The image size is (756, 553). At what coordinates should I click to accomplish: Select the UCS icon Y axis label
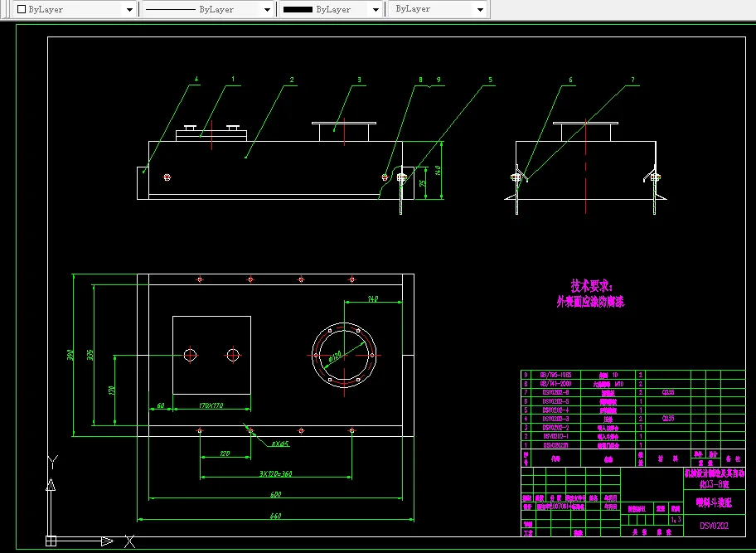[53, 462]
